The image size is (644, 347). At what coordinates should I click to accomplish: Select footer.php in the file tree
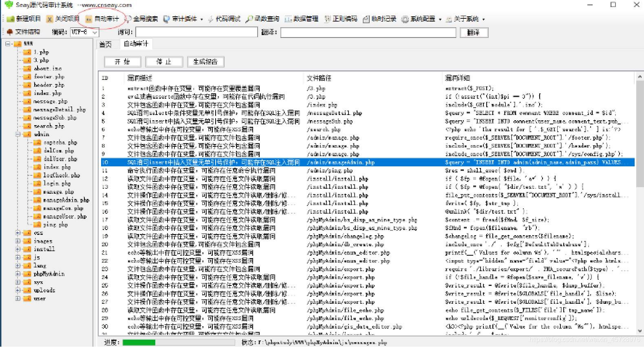click(x=49, y=77)
